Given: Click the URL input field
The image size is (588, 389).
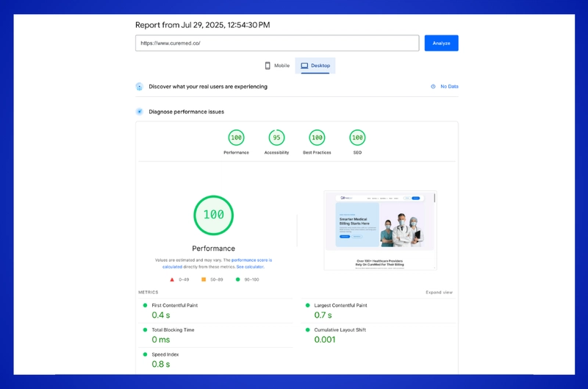Looking at the screenshot, I should tap(277, 43).
